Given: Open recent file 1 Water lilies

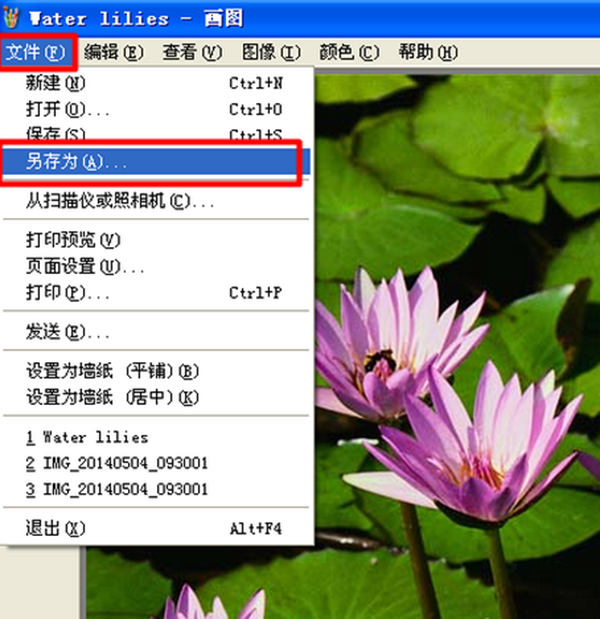Looking at the screenshot, I should click(x=156, y=437).
